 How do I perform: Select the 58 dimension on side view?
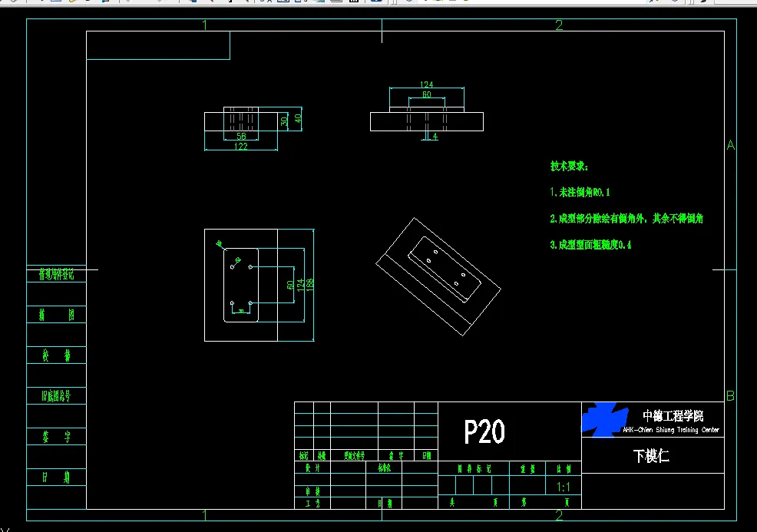click(241, 136)
